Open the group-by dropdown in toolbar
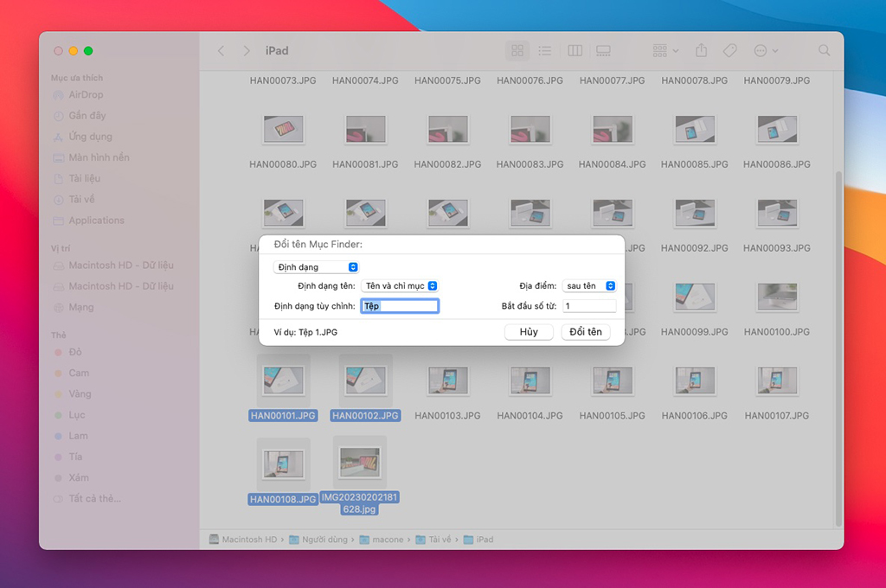The width and height of the screenshot is (886, 588). (x=665, y=51)
